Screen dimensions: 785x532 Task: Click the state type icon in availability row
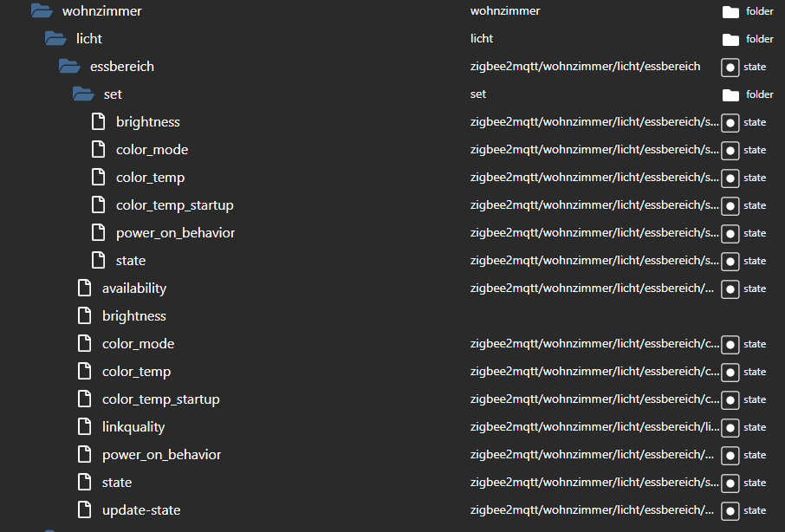pyautogui.click(x=730, y=289)
